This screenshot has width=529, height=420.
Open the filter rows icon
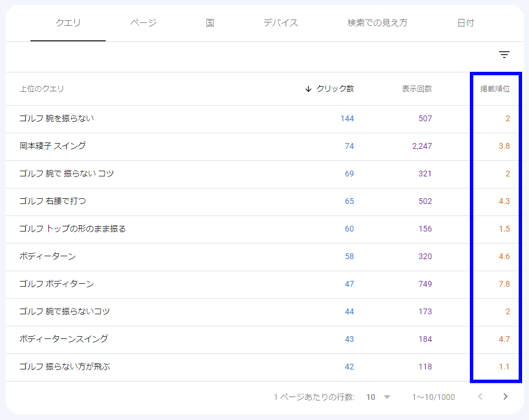pyautogui.click(x=504, y=55)
